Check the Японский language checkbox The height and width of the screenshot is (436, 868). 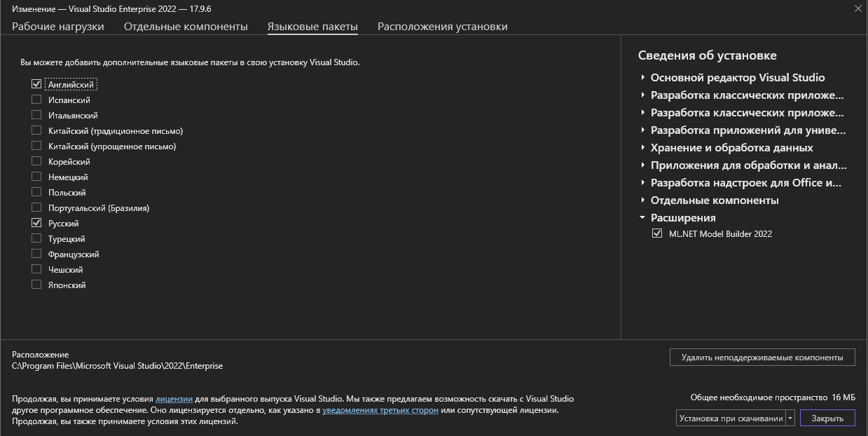(36, 285)
